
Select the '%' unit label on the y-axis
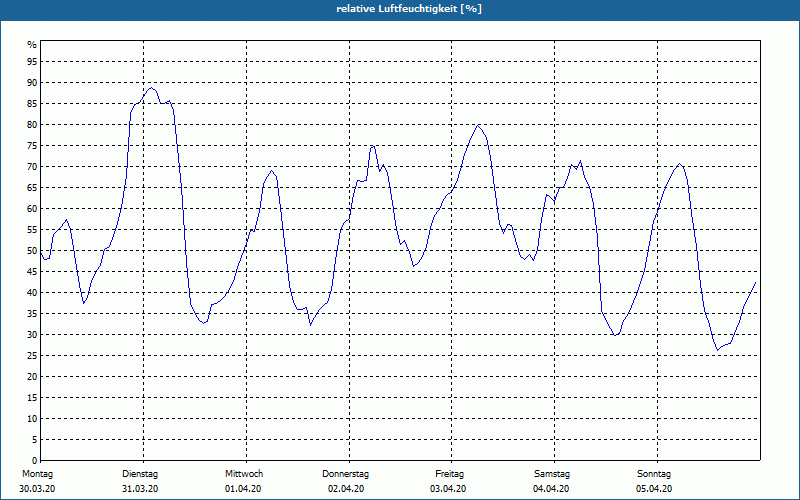(x=32, y=45)
